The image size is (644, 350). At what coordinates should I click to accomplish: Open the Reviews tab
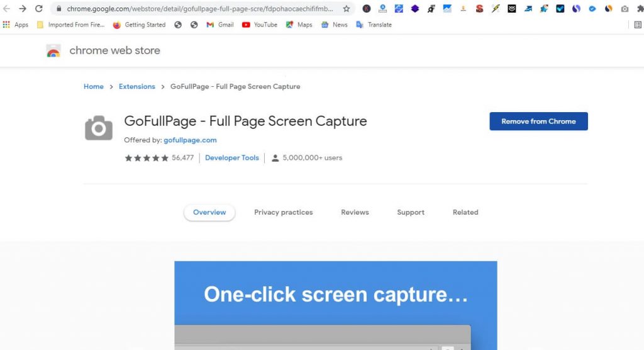click(x=355, y=212)
